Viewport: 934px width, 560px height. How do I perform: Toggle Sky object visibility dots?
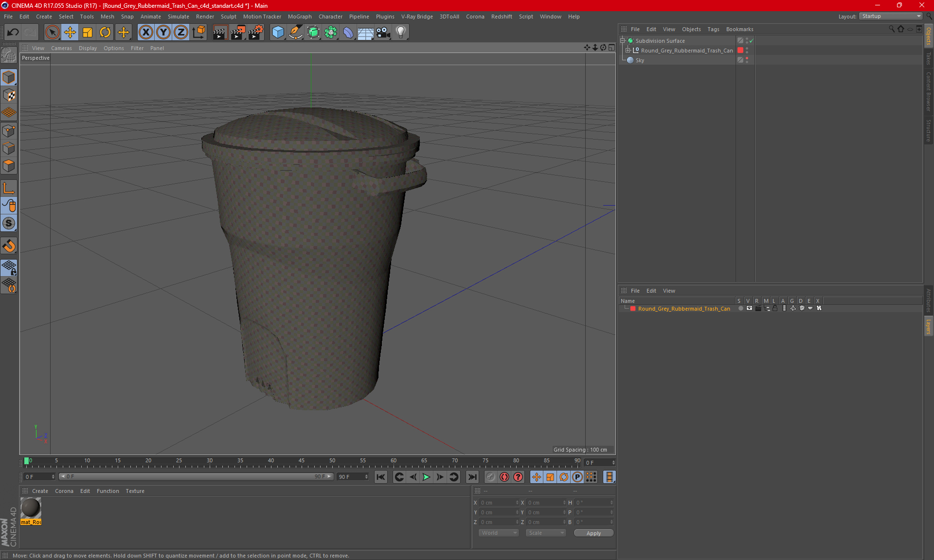tap(747, 60)
